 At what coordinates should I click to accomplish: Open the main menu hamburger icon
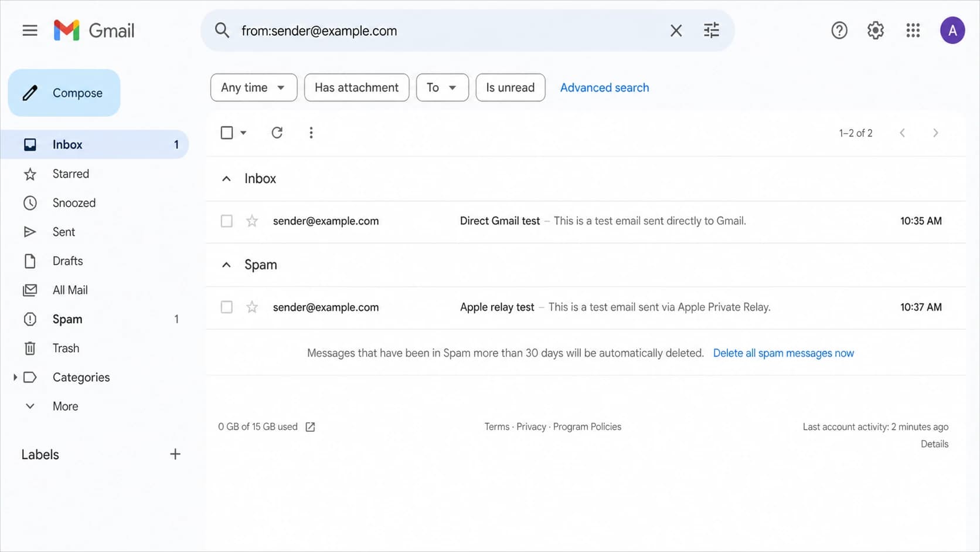[30, 31]
